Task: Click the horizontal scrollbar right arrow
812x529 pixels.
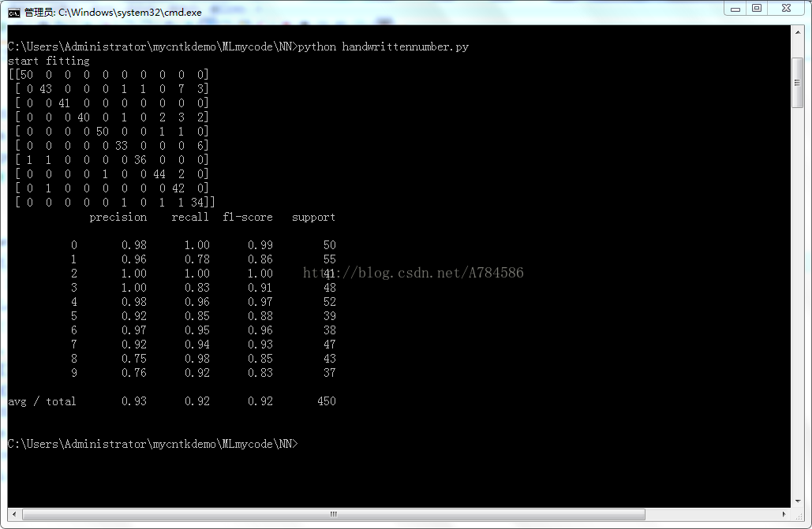Action: pos(784,514)
